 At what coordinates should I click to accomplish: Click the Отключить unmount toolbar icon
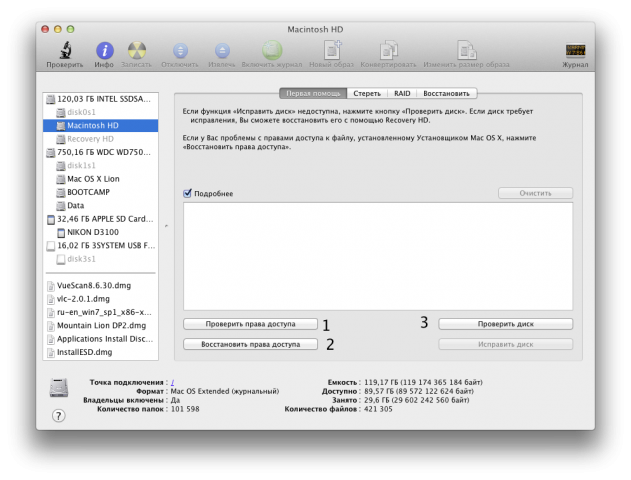click(x=180, y=50)
